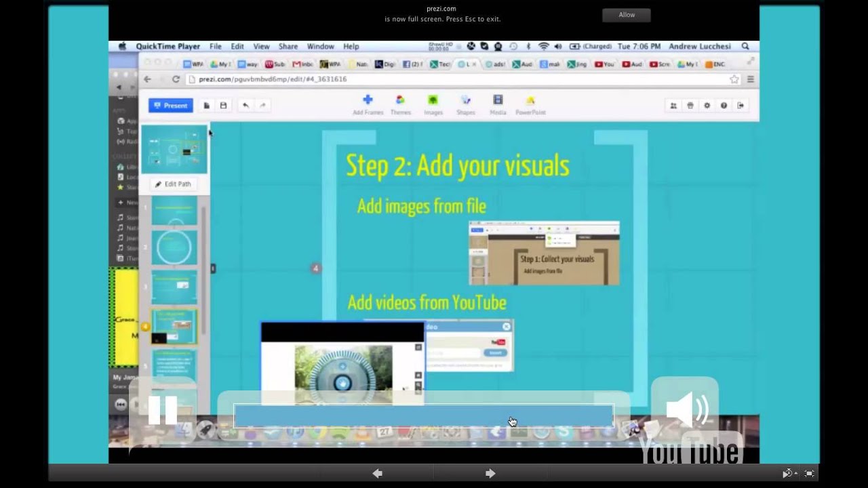Open the Prezi help icon
868x488 pixels.
[724, 106]
